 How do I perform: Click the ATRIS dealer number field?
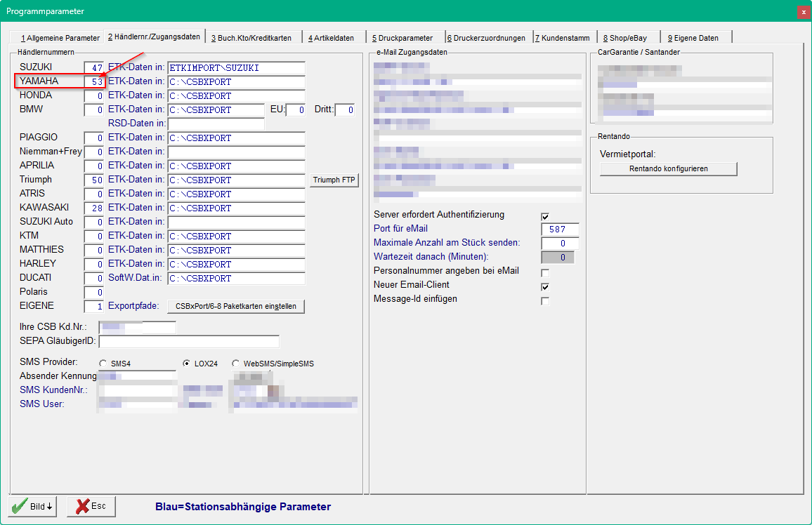coord(93,194)
